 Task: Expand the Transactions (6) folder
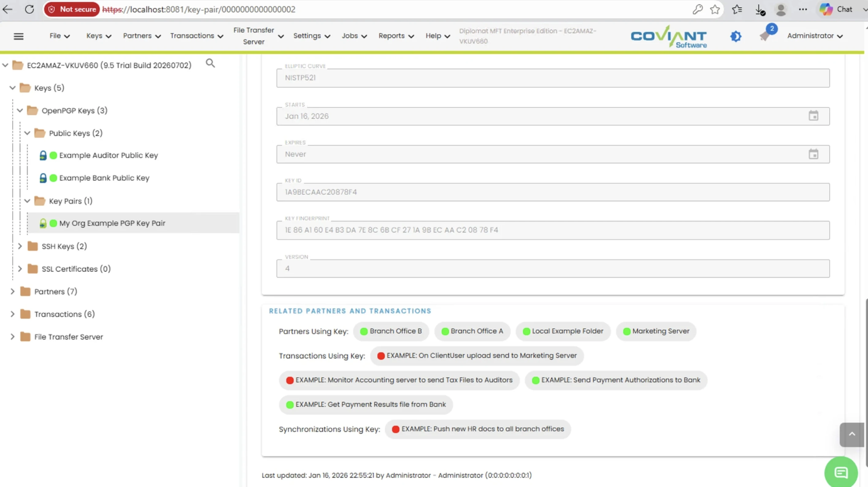click(13, 314)
